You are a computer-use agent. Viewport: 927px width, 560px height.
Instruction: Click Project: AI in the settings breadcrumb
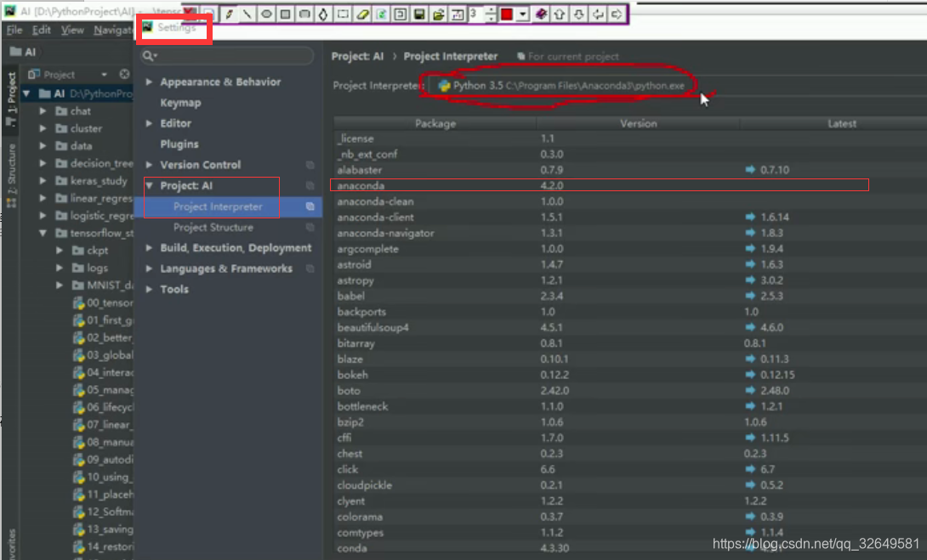click(357, 56)
